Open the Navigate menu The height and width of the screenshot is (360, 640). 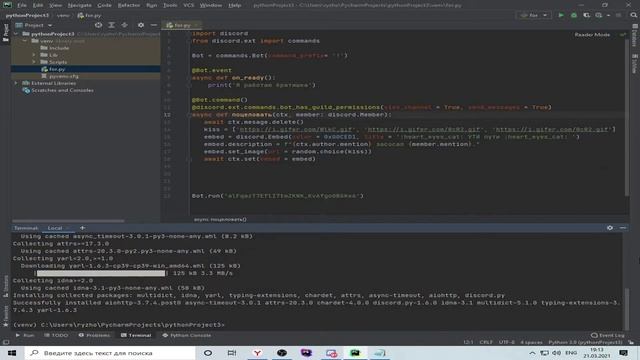(80, 5)
